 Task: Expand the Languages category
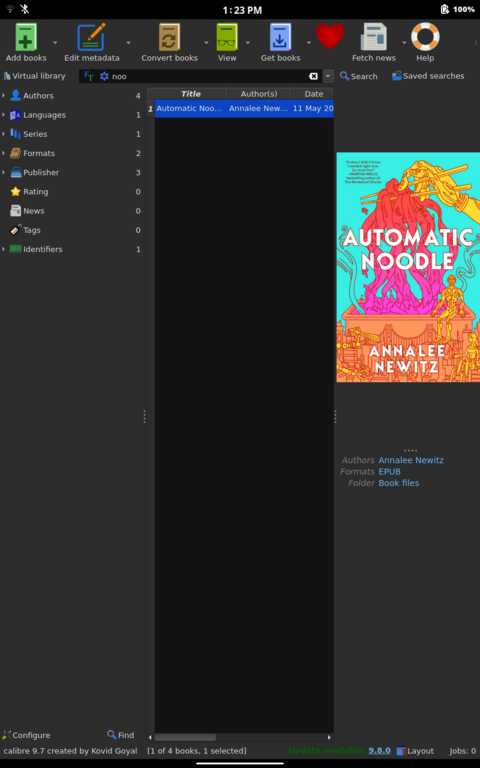[x=3, y=115]
